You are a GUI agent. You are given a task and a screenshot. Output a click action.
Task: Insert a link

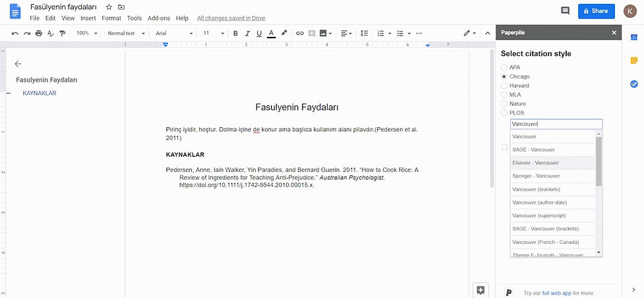[300, 33]
